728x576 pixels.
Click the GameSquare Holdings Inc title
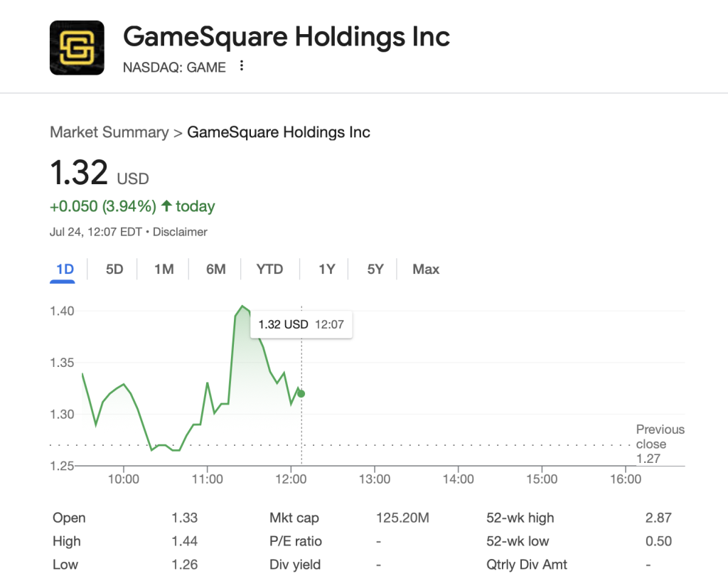(x=287, y=36)
